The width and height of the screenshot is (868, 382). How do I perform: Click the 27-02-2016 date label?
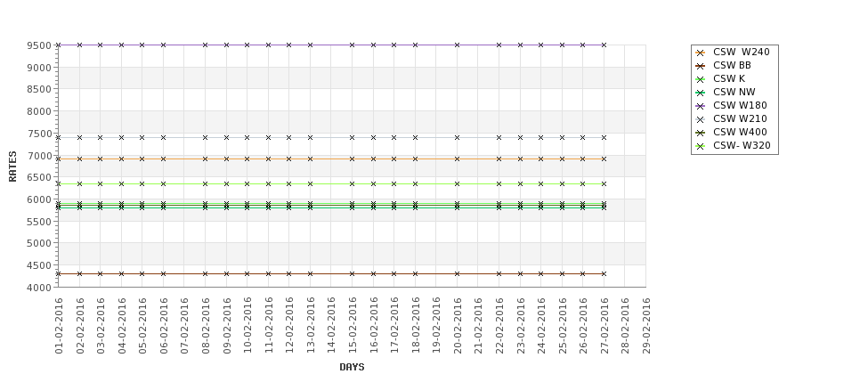click(604, 326)
